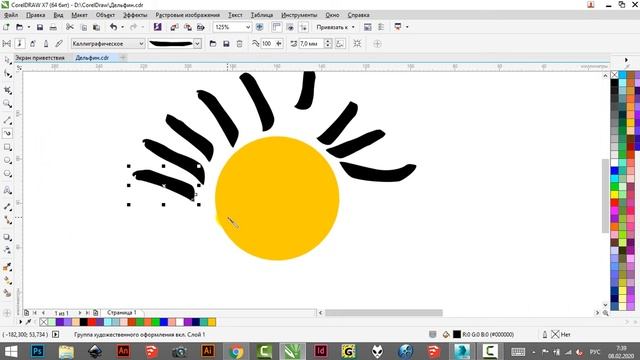Open the brush category dropdown
The image size is (640, 360).
point(141,43)
